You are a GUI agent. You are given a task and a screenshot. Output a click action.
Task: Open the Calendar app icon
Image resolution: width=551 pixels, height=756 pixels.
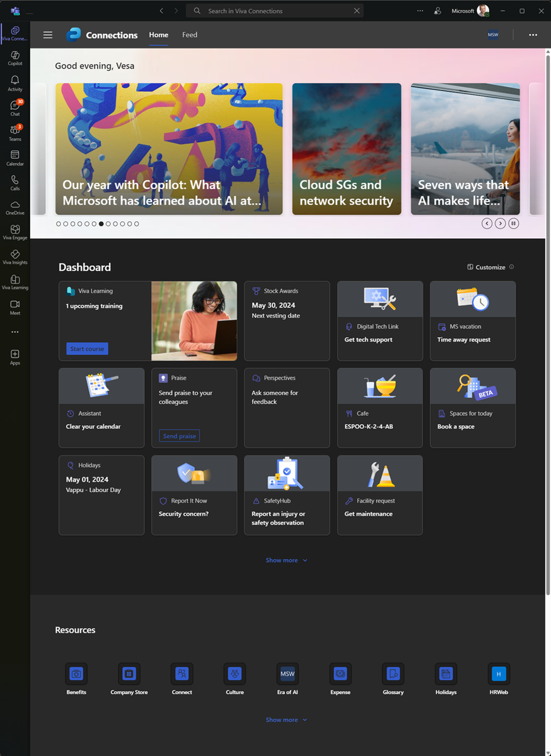[15, 158]
